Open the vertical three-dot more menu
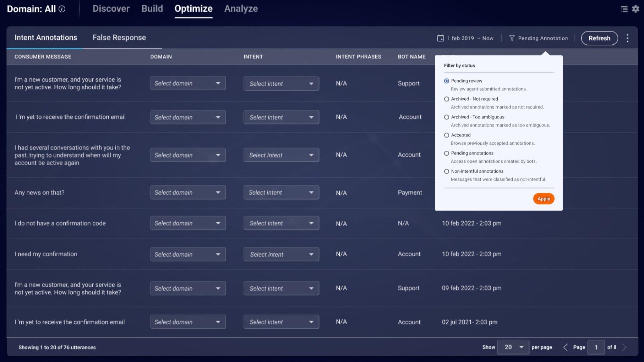 (x=627, y=38)
